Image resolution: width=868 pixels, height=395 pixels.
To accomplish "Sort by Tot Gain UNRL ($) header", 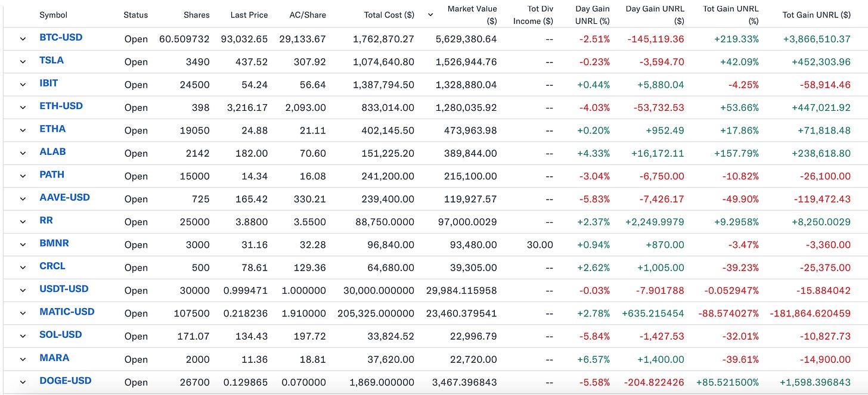I will pos(817,15).
